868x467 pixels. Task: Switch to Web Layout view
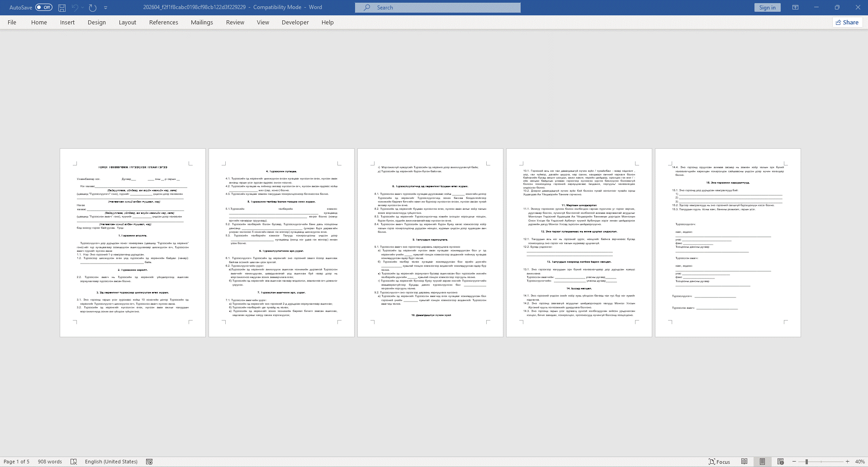[780, 462]
